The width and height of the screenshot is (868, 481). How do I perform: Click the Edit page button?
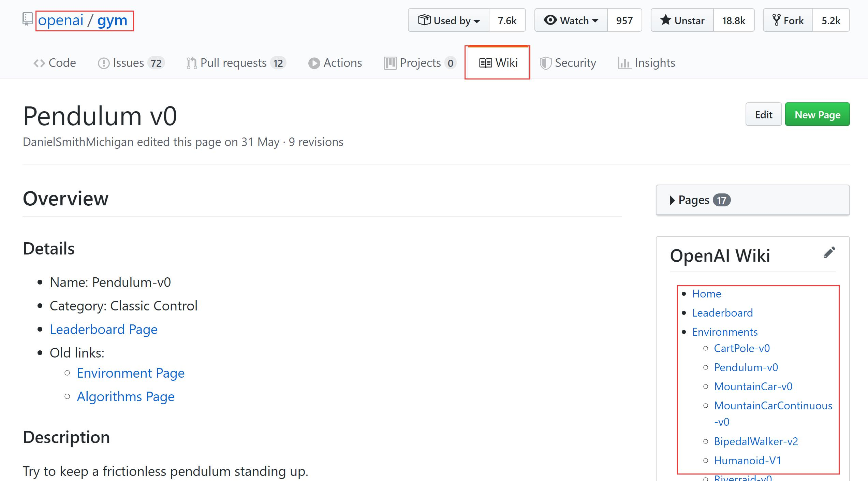(763, 115)
